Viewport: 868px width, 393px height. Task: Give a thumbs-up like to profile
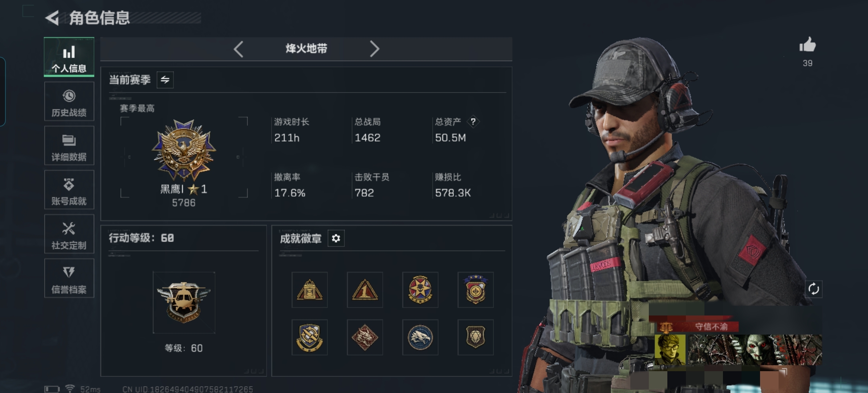click(807, 45)
